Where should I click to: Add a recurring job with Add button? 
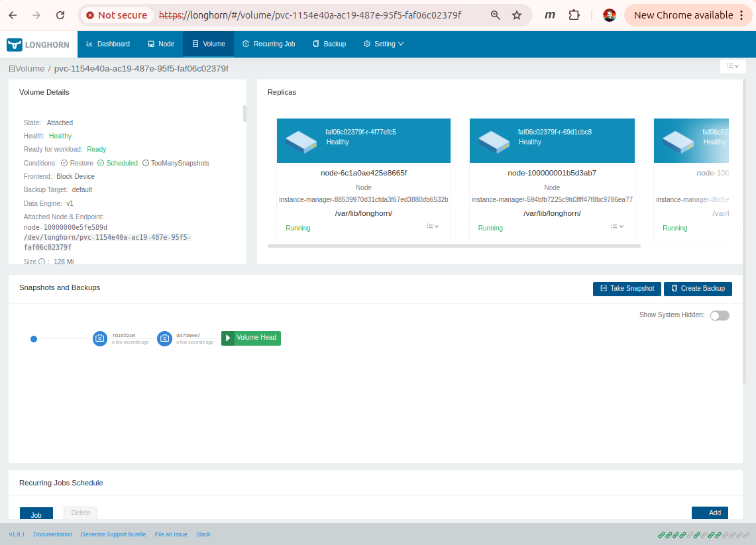click(710, 513)
